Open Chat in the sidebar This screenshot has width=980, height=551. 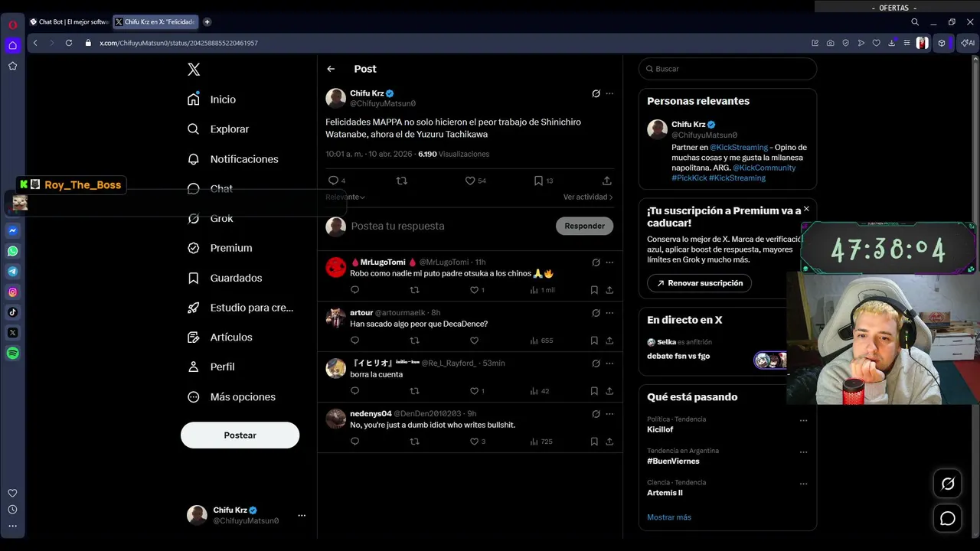point(211,189)
